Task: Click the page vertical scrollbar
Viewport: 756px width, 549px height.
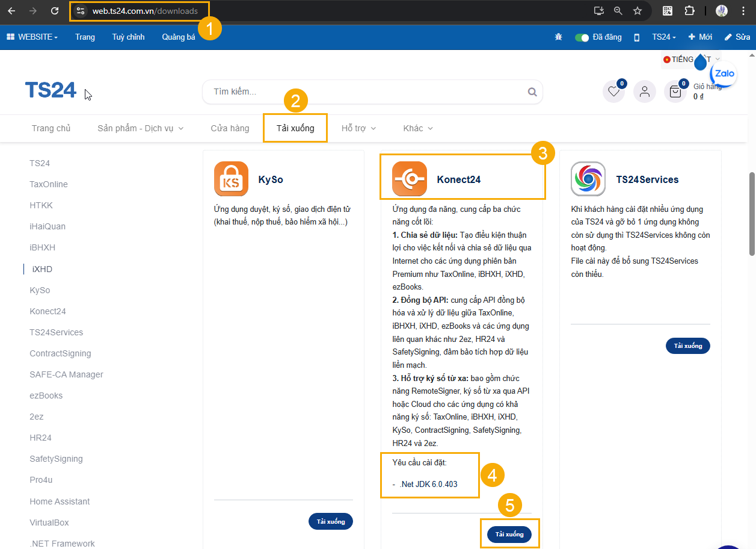Action: point(752,214)
